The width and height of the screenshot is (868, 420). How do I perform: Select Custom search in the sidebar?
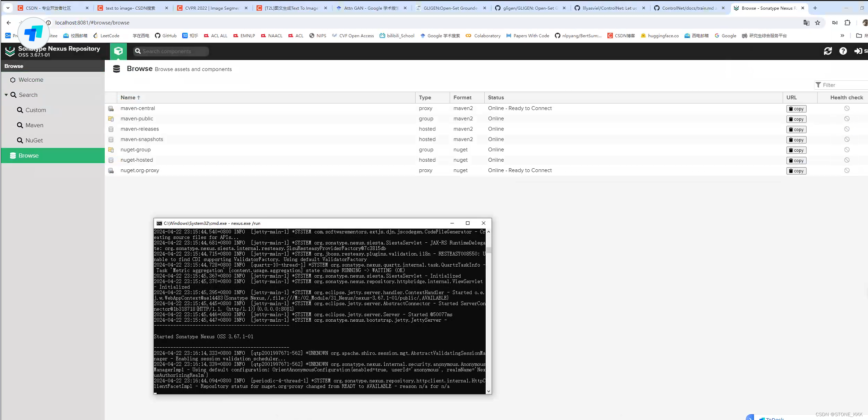(x=53, y=110)
